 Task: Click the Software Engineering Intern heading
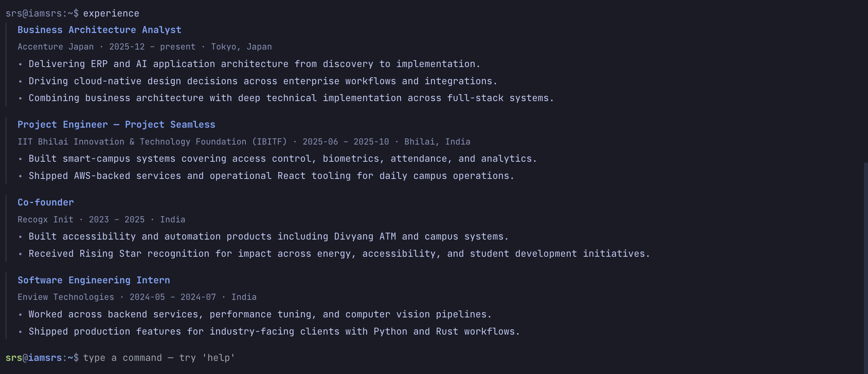tap(94, 280)
